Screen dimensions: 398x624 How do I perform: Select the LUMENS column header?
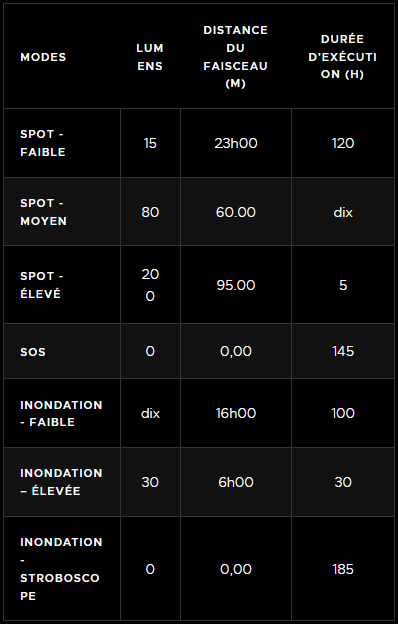coord(150,57)
